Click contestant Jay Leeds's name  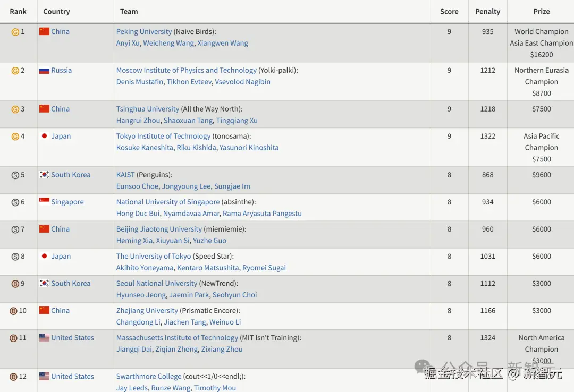point(132,388)
